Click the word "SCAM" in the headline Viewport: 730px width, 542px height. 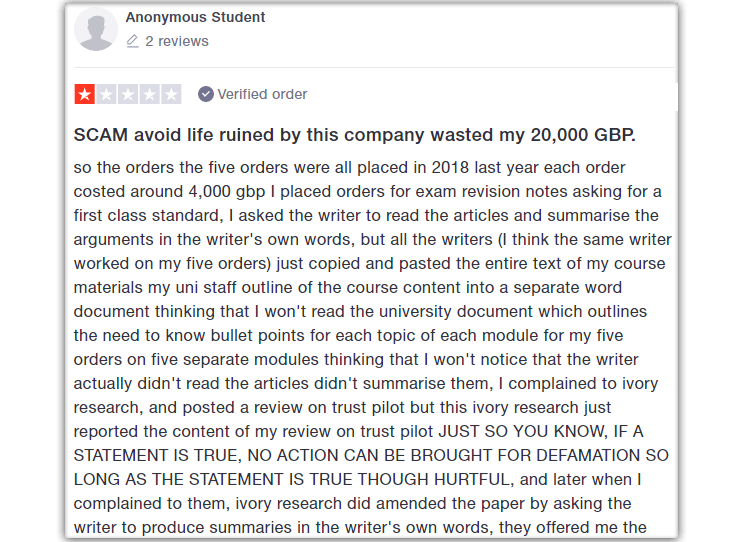point(99,135)
